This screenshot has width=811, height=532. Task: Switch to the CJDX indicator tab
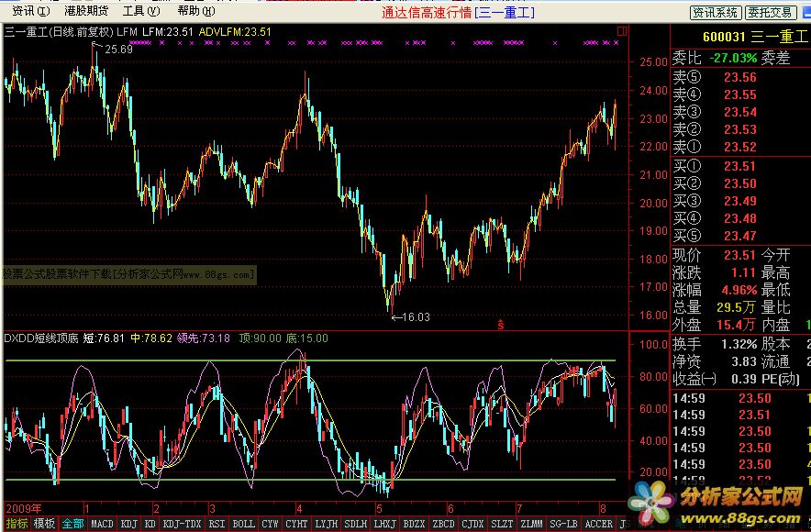(x=472, y=524)
